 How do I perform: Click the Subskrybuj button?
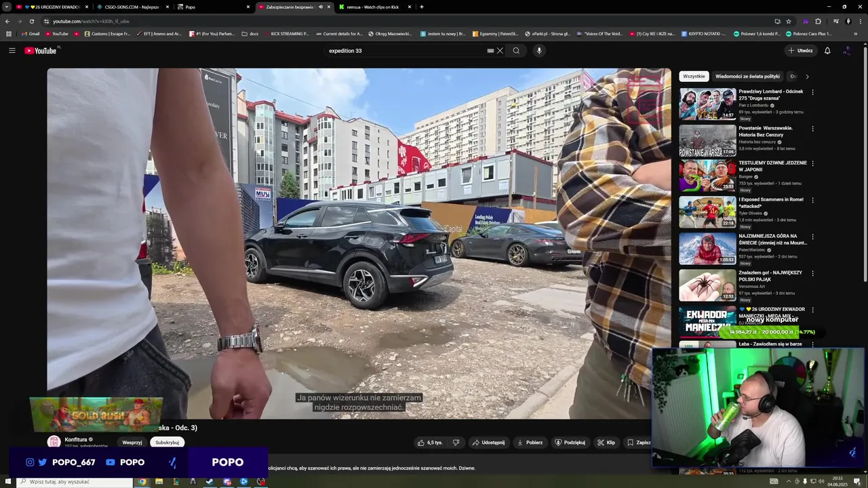167,443
